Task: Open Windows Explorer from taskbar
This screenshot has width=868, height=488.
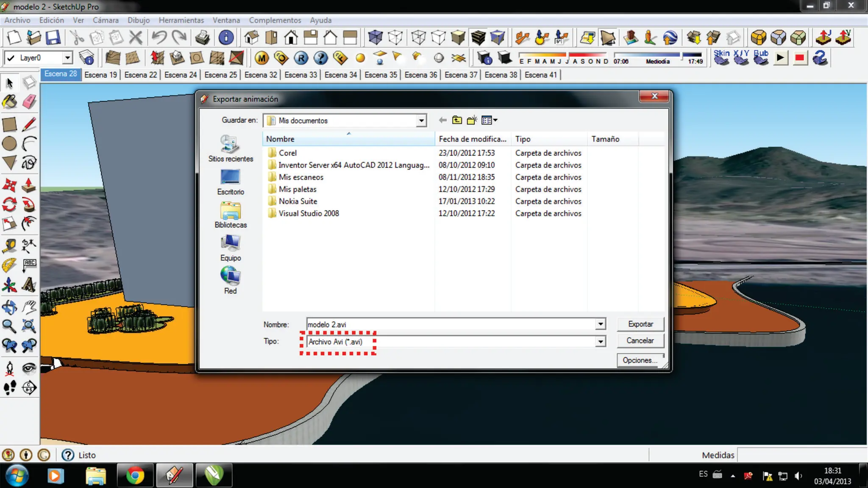Action: 96,475
